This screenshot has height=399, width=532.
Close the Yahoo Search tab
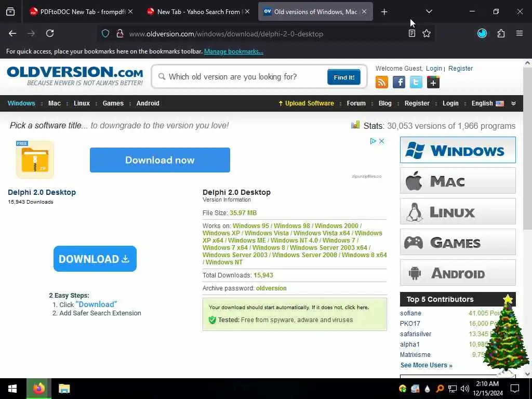247,11
